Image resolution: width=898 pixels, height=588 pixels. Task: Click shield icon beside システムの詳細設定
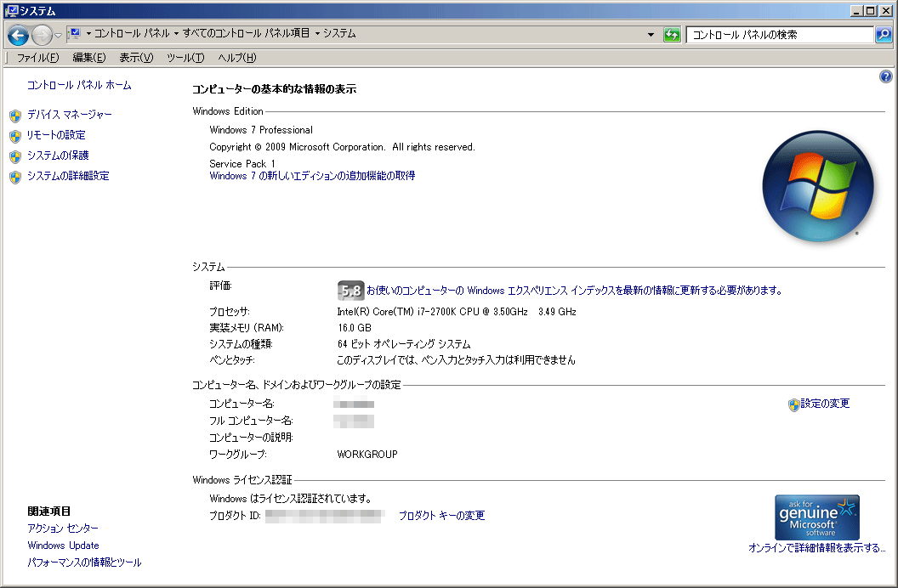point(15,178)
